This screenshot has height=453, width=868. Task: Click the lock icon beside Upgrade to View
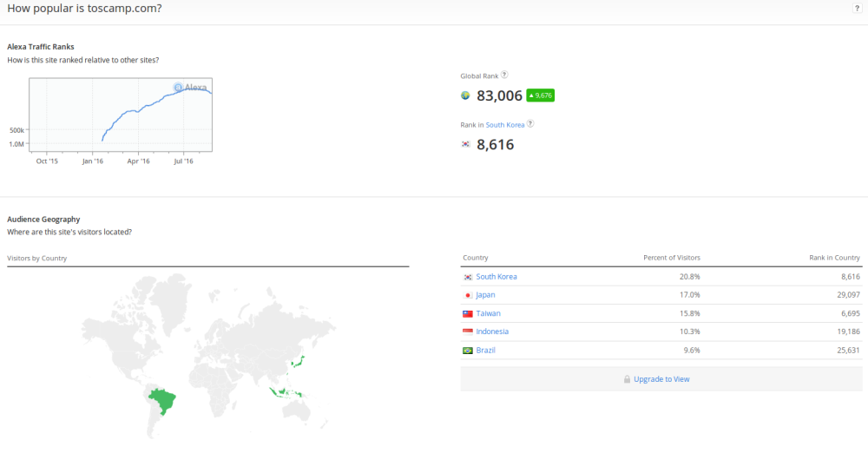pyautogui.click(x=627, y=379)
